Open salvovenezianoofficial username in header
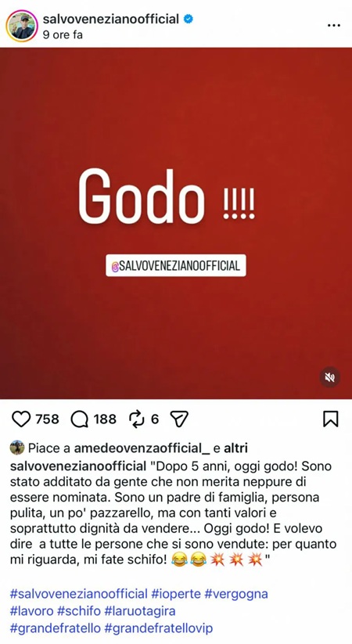 click(x=111, y=19)
